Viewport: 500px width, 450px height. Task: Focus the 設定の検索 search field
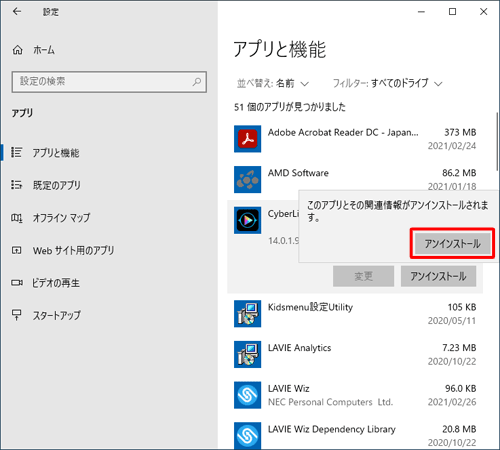109,82
